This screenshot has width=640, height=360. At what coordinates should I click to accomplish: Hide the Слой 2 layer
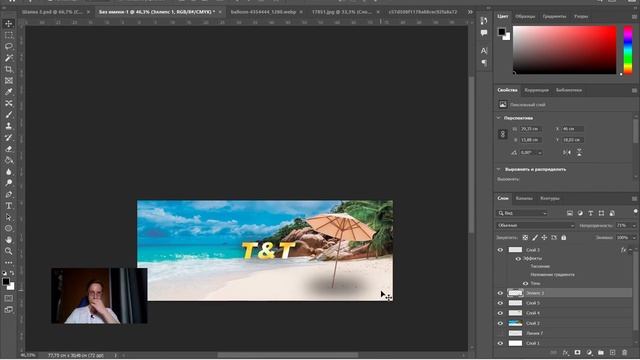click(x=500, y=323)
